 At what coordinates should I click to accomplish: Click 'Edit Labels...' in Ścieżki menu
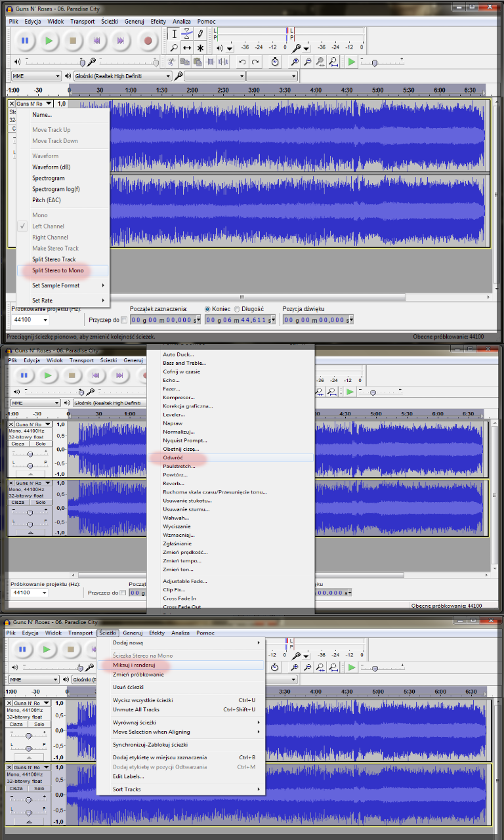tap(180, 776)
